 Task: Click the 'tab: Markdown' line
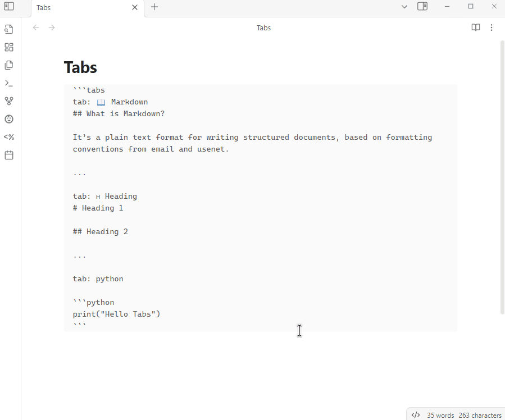click(x=110, y=102)
